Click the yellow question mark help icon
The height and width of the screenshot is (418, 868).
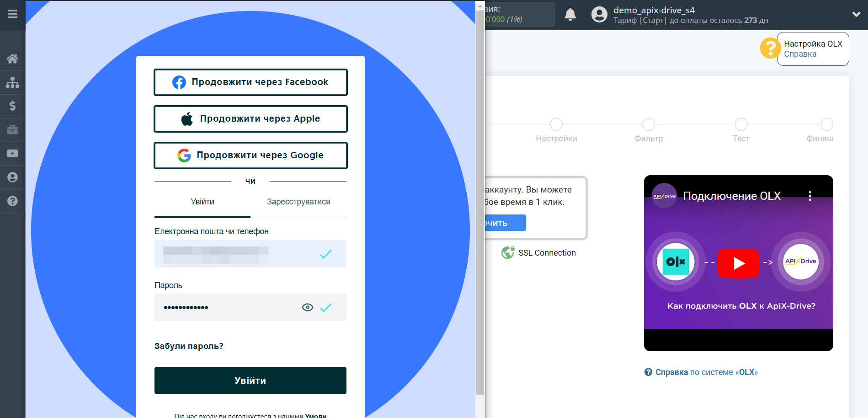click(770, 48)
